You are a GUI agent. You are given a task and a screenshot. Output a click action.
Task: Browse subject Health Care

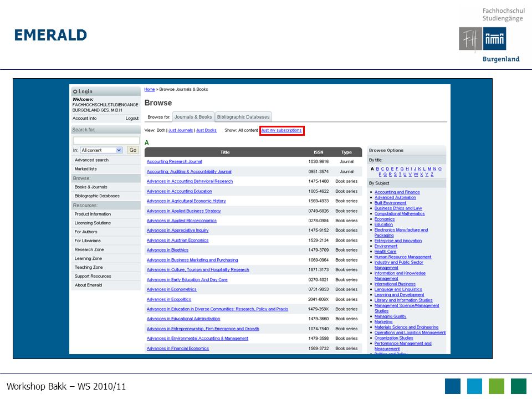385,252
